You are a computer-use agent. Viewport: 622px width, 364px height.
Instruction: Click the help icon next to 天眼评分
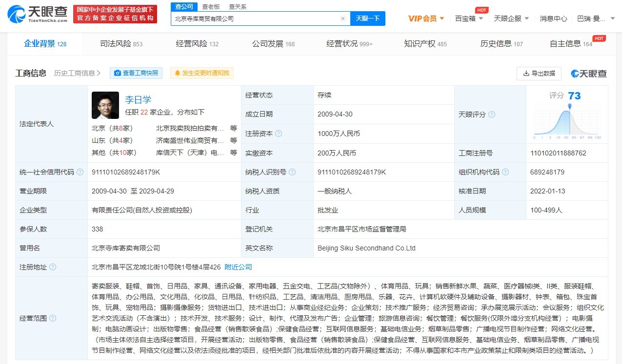click(492, 115)
